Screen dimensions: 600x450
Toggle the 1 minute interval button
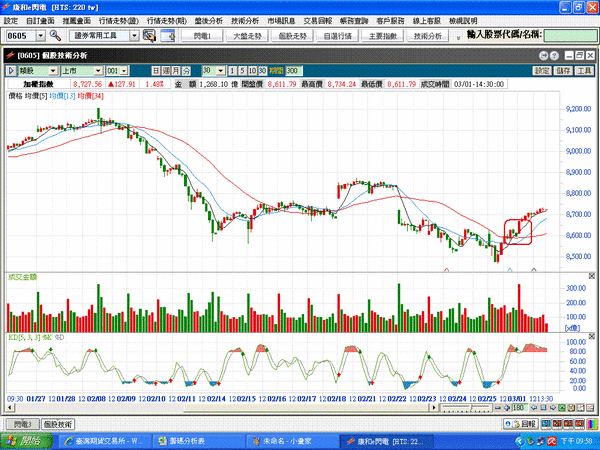point(232,71)
